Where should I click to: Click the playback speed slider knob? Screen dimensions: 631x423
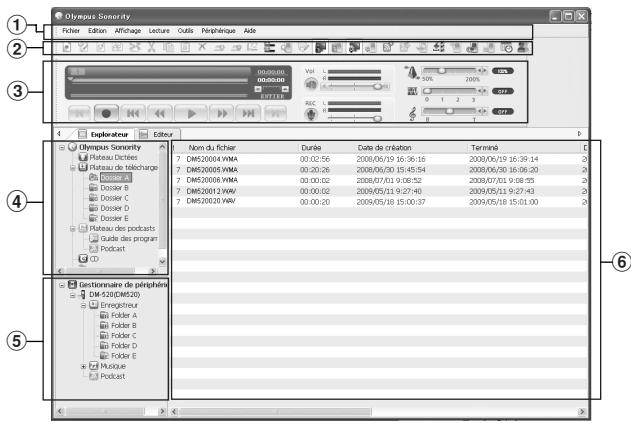pos(441,71)
